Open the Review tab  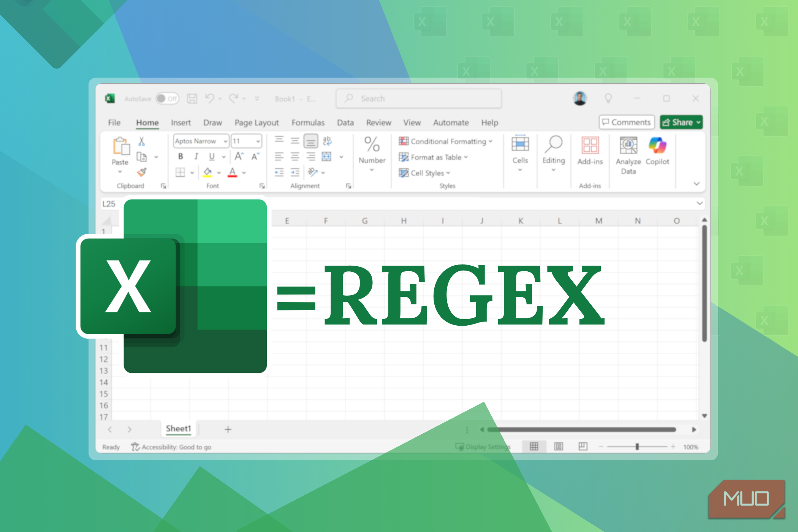[379, 123]
